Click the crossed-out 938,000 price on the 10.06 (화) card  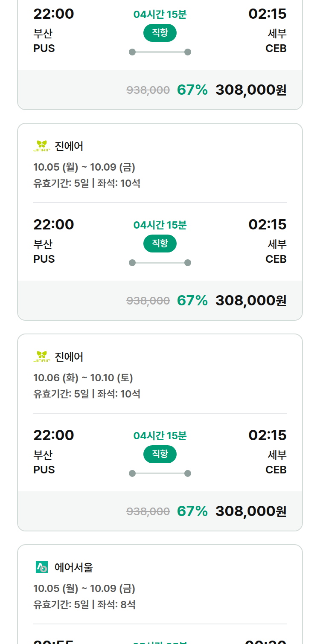click(148, 511)
